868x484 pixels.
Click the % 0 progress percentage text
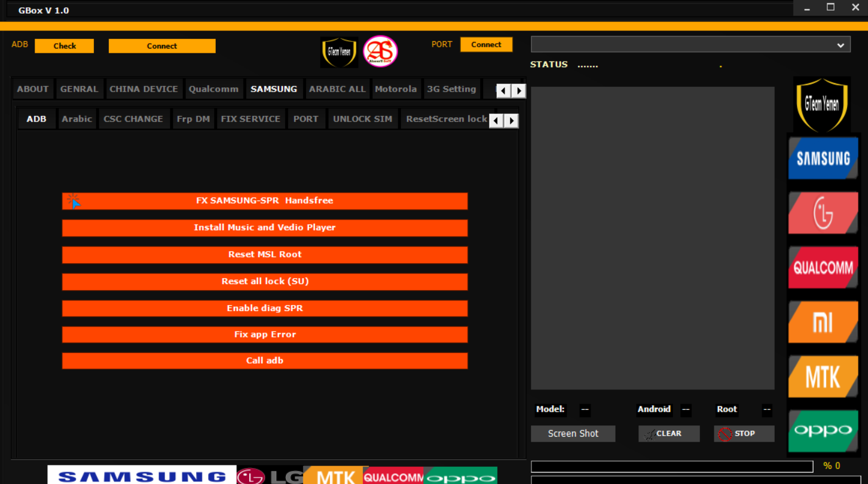[x=832, y=466]
